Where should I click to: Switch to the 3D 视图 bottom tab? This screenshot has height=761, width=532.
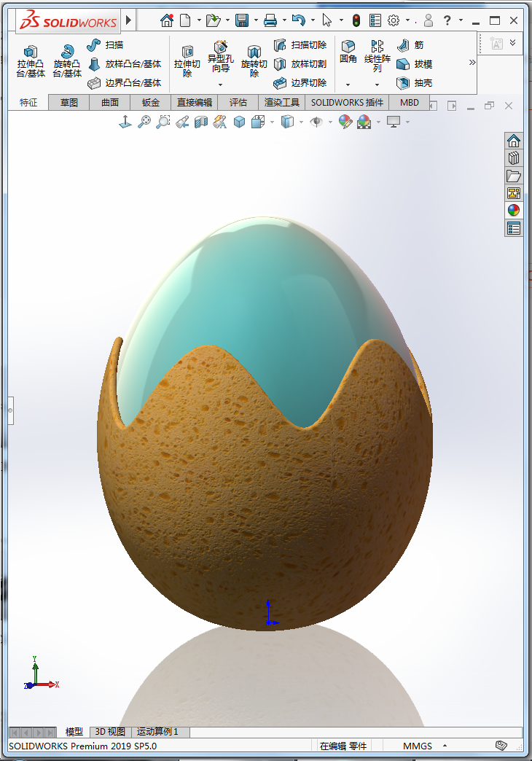point(110,731)
